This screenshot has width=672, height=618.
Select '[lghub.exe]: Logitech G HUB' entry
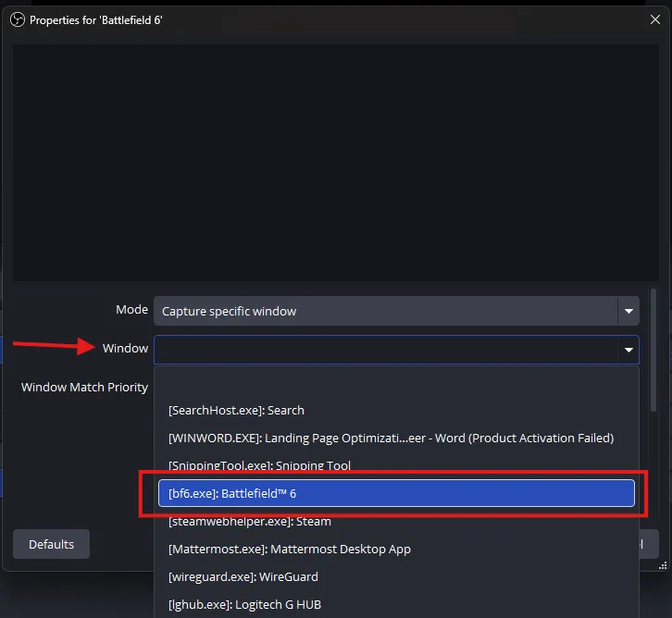396,604
